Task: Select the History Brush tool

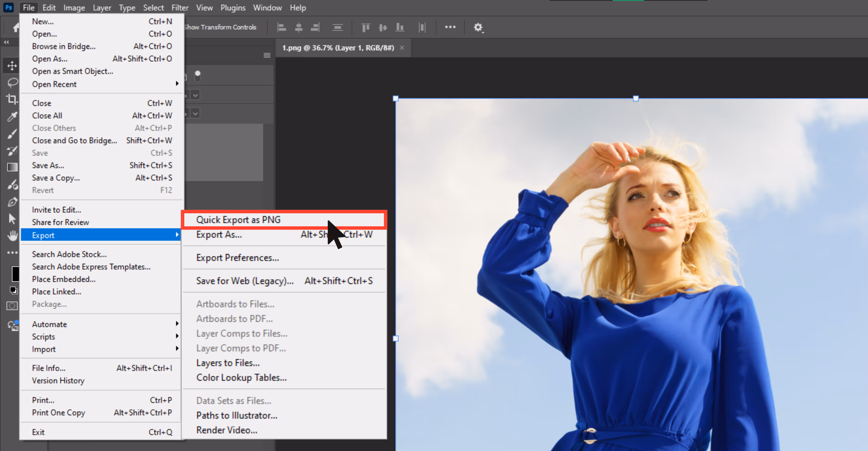Action: coord(12,151)
